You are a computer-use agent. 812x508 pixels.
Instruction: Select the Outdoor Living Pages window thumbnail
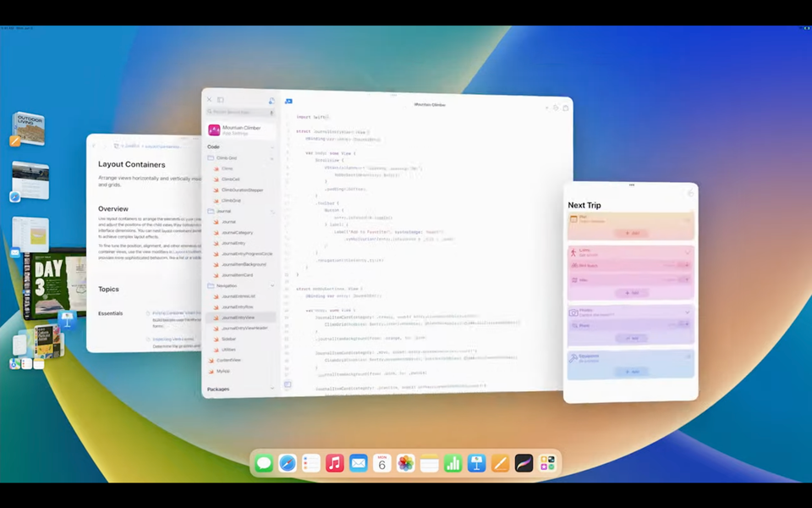pyautogui.click(x=27, y=129)
